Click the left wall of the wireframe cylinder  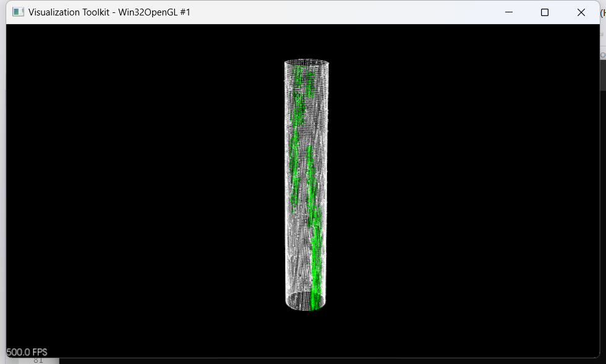point(286,185)
